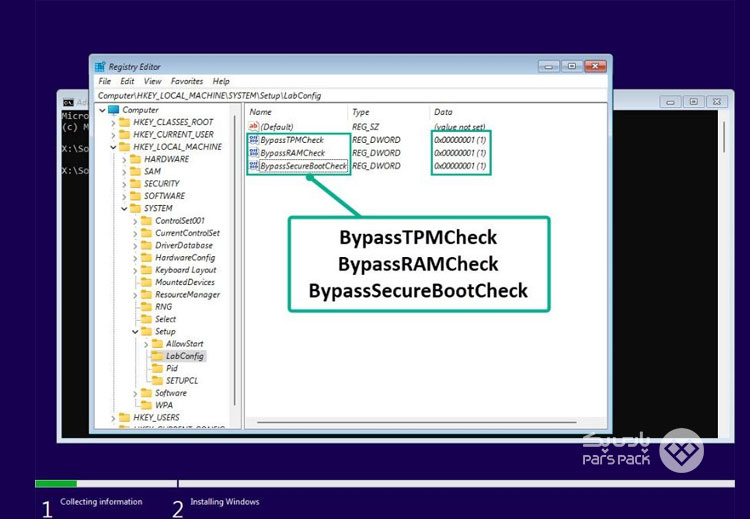Select the RNG folder icon
The height and width of the screenshot is (519, 750).
click(146, 307)
